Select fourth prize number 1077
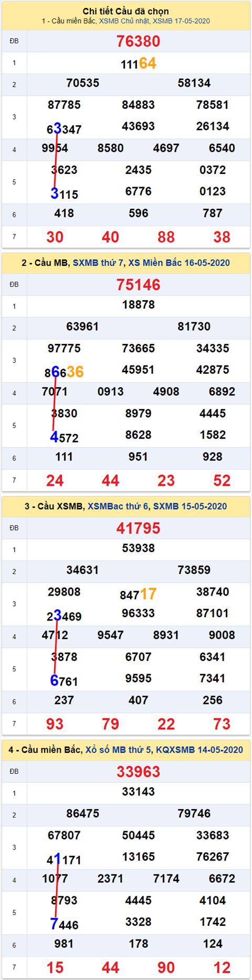Image resolution: width=252 pixels, height=980 pixels. [55, 879]
